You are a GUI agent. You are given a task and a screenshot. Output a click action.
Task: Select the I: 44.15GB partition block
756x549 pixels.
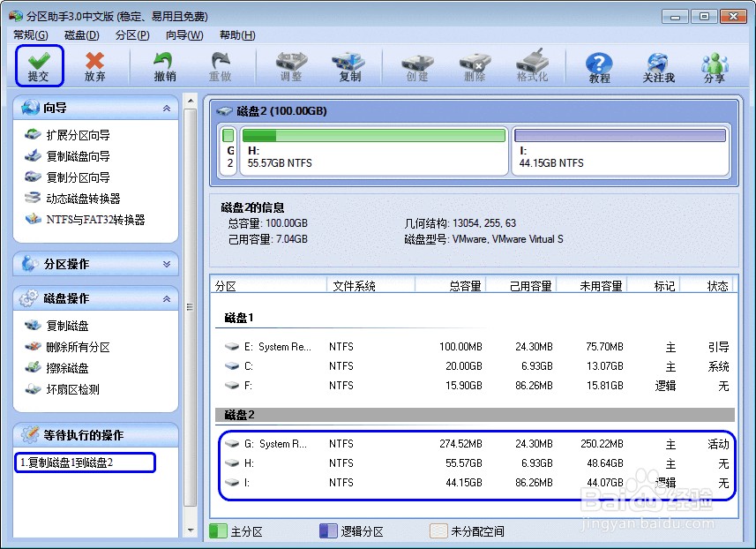tap(620, 151)
